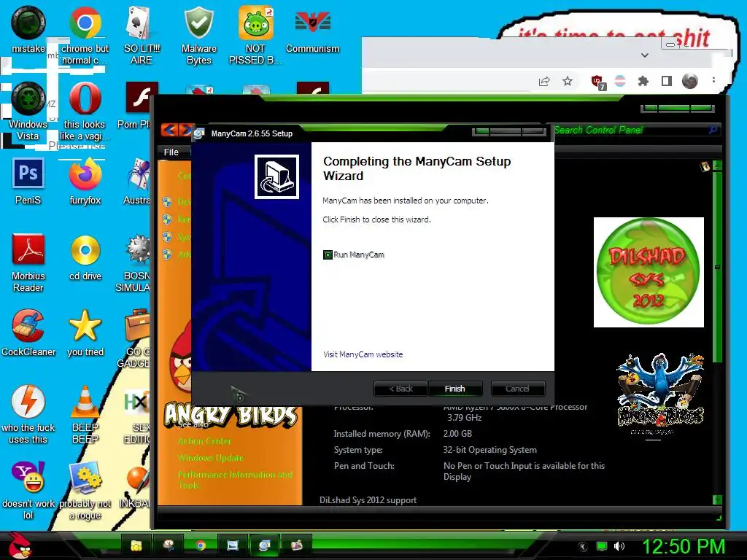
Task: Select the 'probably not a rogue' icon
Action: pyautogui.click(x=85, y=491)
